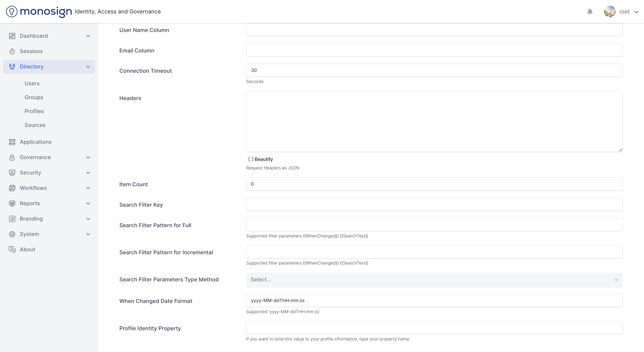The height and width of the screenshot is (352, 644).
Task: Click the Applications grid icon
Action: pyautogui.click(x=12, y=142)
